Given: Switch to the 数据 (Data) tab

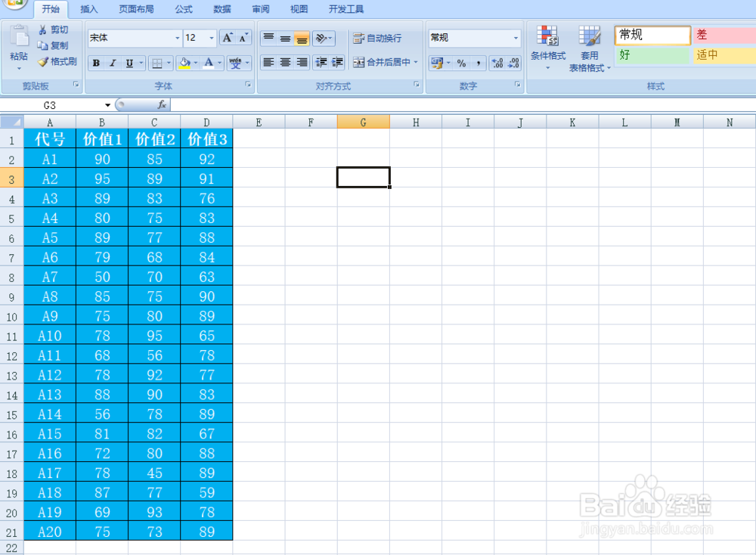Looking at the screenshot, I should pyautogui.click(x=222, y=9).
